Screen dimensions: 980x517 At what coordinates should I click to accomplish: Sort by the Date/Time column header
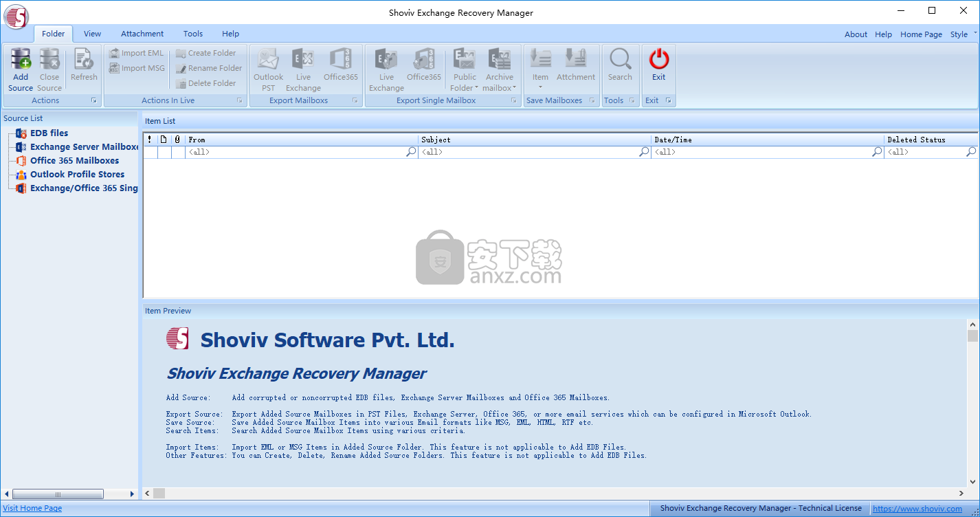pos(768,140)
